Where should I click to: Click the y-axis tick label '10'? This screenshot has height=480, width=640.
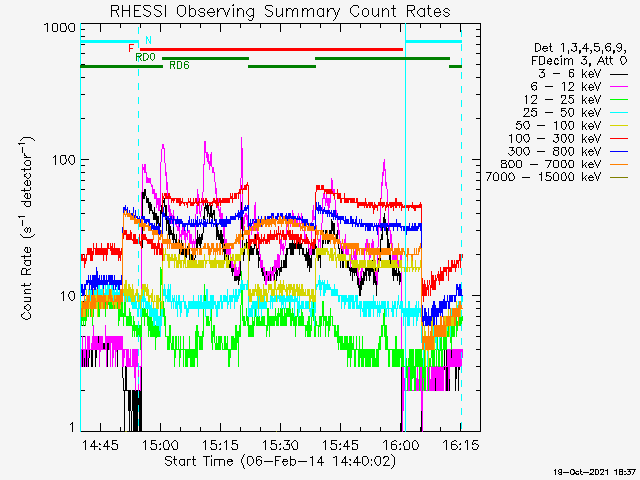[68, 296]
